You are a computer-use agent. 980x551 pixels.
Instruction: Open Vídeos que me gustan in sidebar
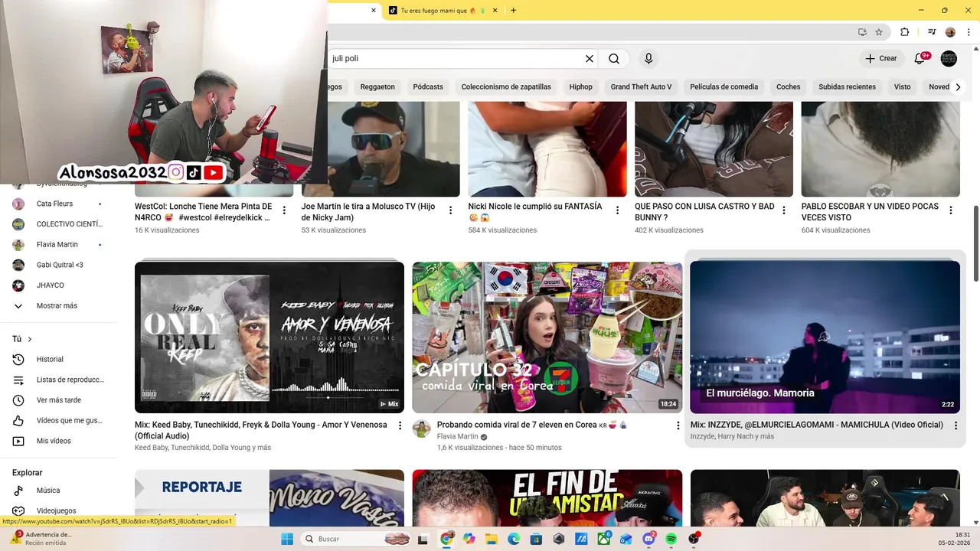click(59, 421)
